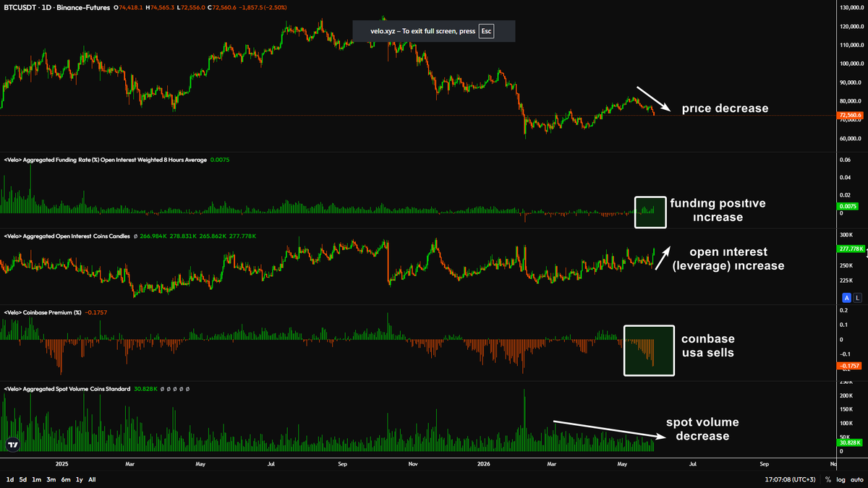Select the Aggregated Open Interest Coins Candles legend
Viewport: 868px width, 488px height.
click(x=69, y=236)
